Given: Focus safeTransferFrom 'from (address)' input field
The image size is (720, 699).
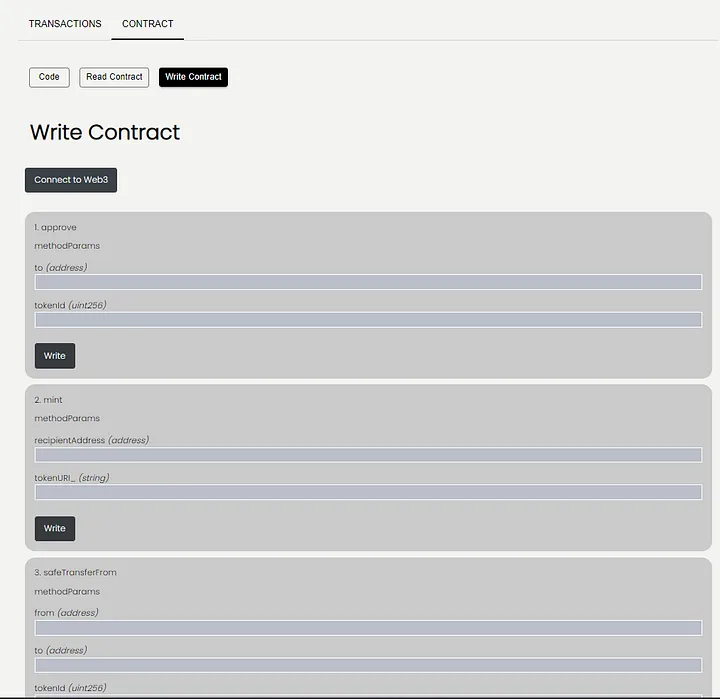Looking at the screenshot, I should [x=368, y=628].
